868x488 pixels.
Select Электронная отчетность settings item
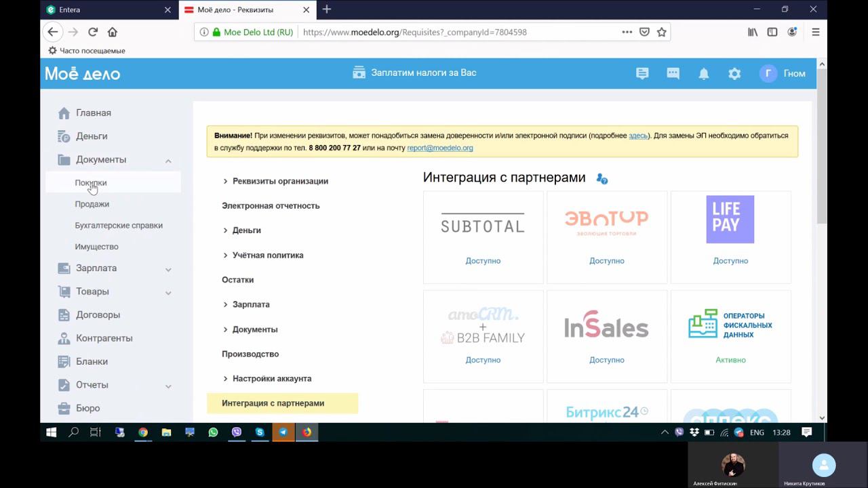tap(271, 206)
